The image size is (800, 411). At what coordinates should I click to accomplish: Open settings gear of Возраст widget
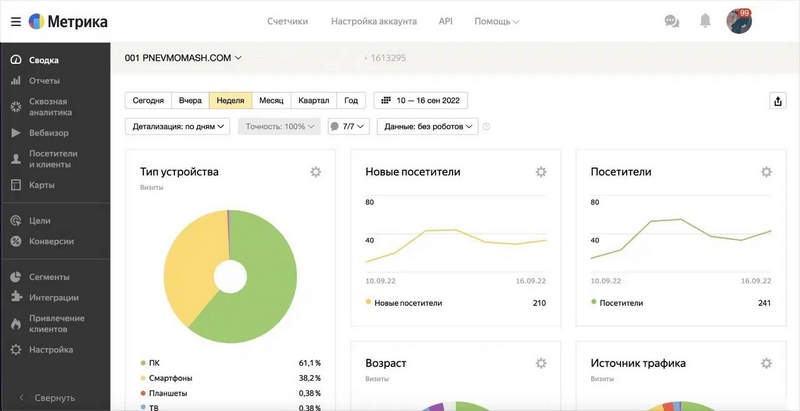click(541, 363)
